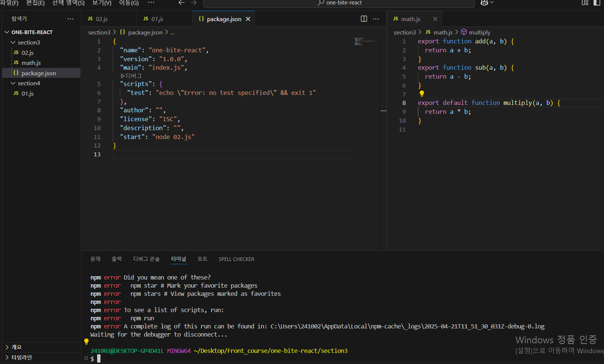Show more menu items ellipsis in menu bar

coord(151,3)
